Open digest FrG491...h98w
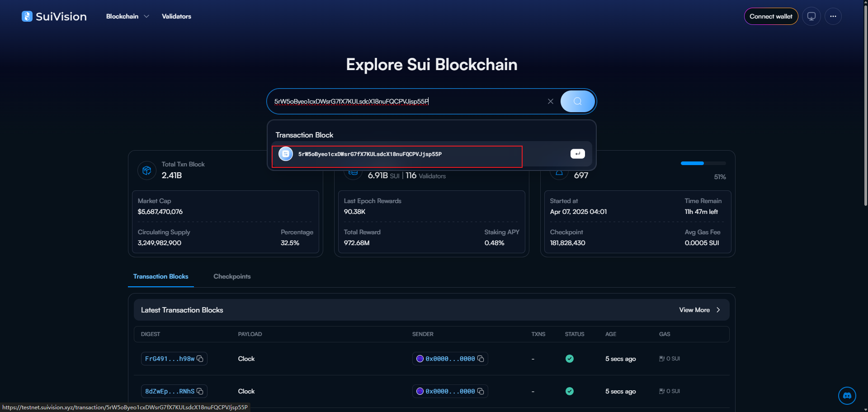The width and height of the screenshot is (868, 412). [170, 359]
